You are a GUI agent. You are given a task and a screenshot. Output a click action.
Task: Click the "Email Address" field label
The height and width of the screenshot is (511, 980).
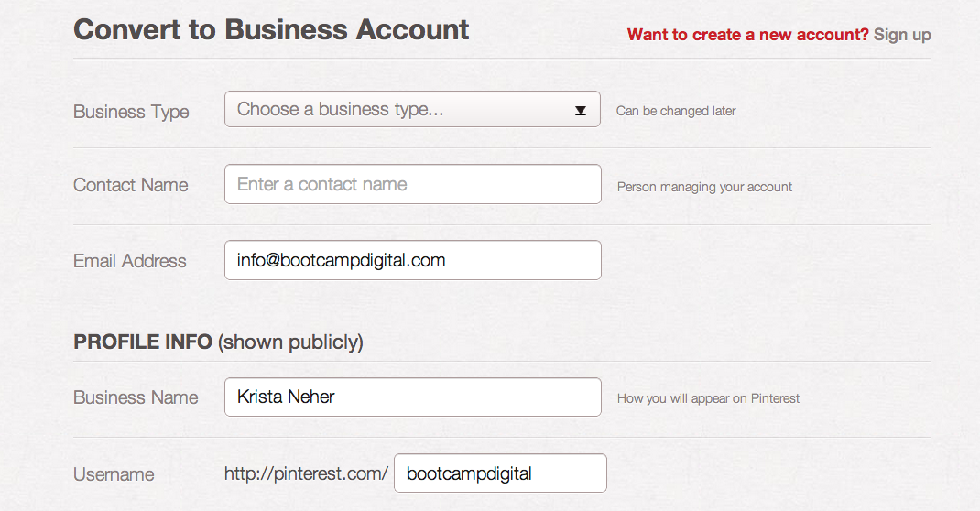(129, 261)
